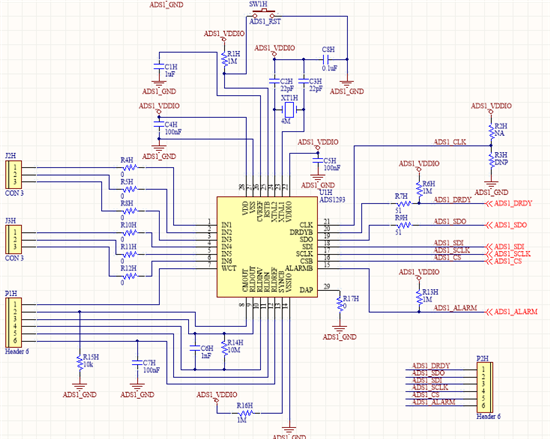The width and height of the screenshot is (550, 439).
Task: Click capacitor C1H 1uF symbol
Action: click(x=159, y=67)
